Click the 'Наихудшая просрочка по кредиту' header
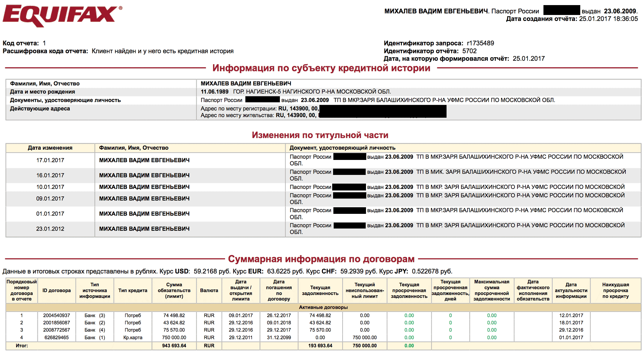 point(615,290)
